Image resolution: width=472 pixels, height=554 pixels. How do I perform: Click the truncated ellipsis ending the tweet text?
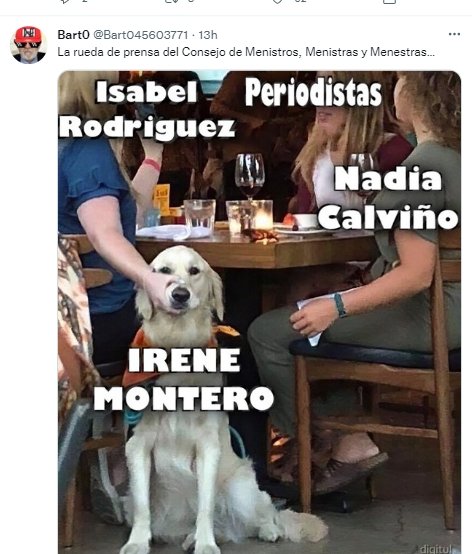431,53
